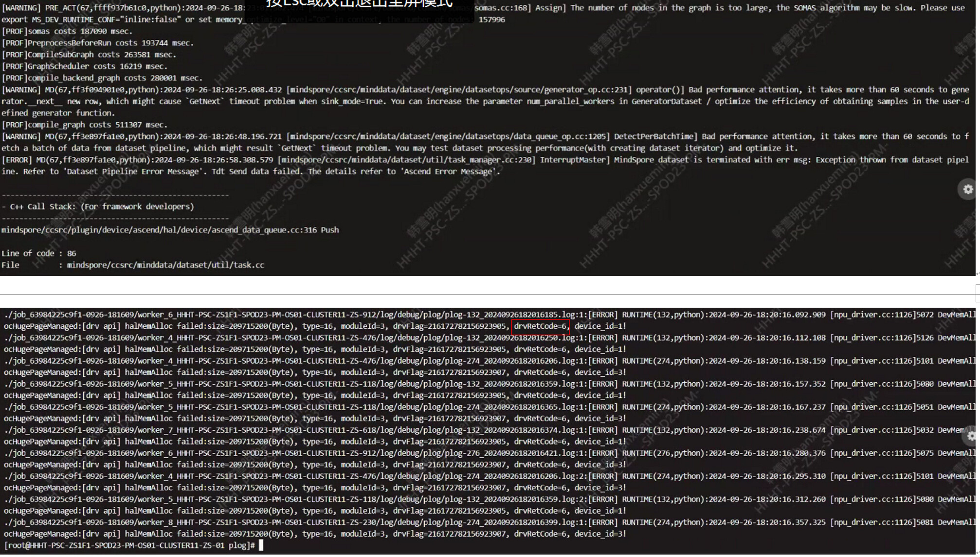Click the first worker_6 plog-132 log path

point(292,315)
